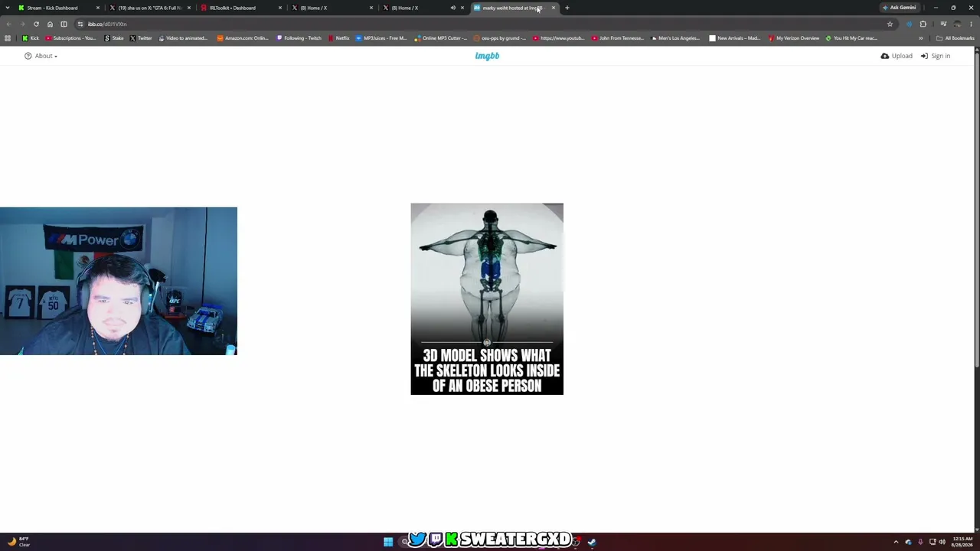Close the Stream - Kick Dashboard tab
Image resolution: width=980 pixels, height=551 pixels.
pyautogui.click(x=97, y=8)
